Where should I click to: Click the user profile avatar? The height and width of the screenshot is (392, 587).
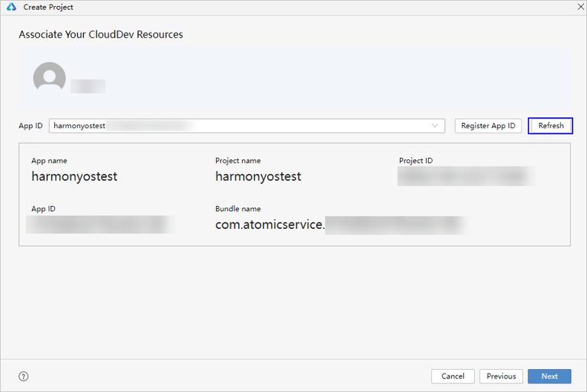point(50,77)
